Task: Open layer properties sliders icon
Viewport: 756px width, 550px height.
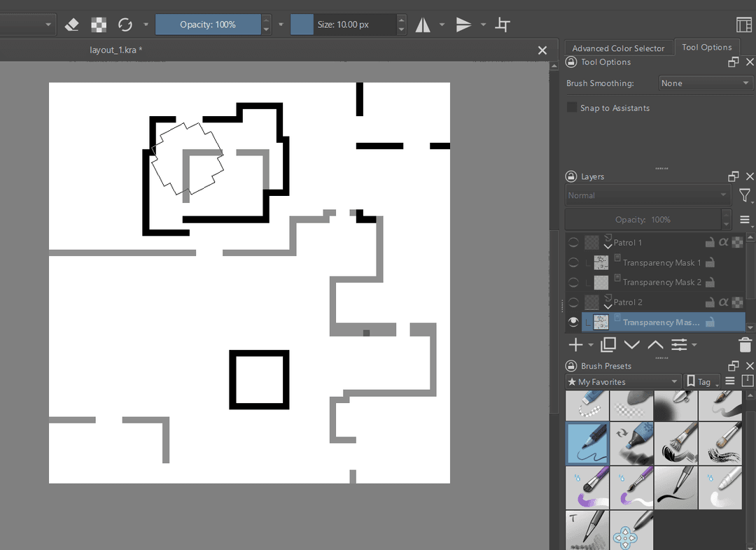Action: [679, 345]
